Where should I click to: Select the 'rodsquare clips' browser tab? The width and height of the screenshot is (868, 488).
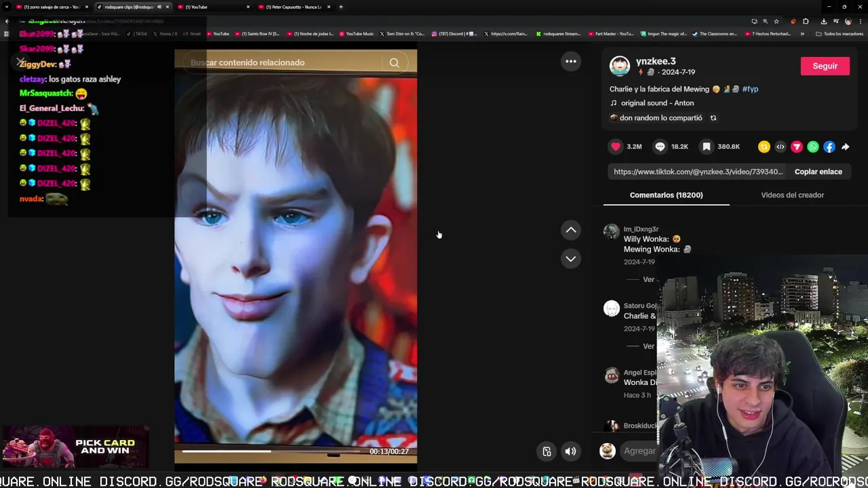(x=133, y=7)
